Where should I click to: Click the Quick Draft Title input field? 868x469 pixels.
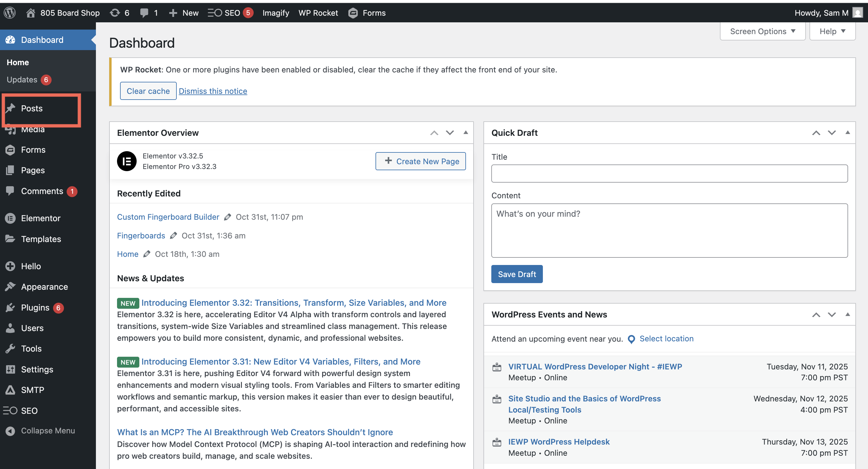point(669,174)
